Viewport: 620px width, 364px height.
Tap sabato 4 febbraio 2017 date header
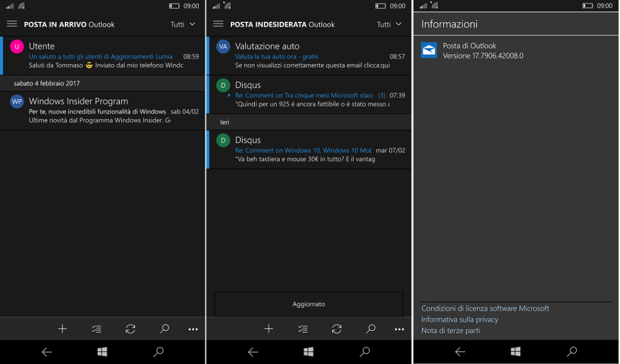tap(47, 83)
